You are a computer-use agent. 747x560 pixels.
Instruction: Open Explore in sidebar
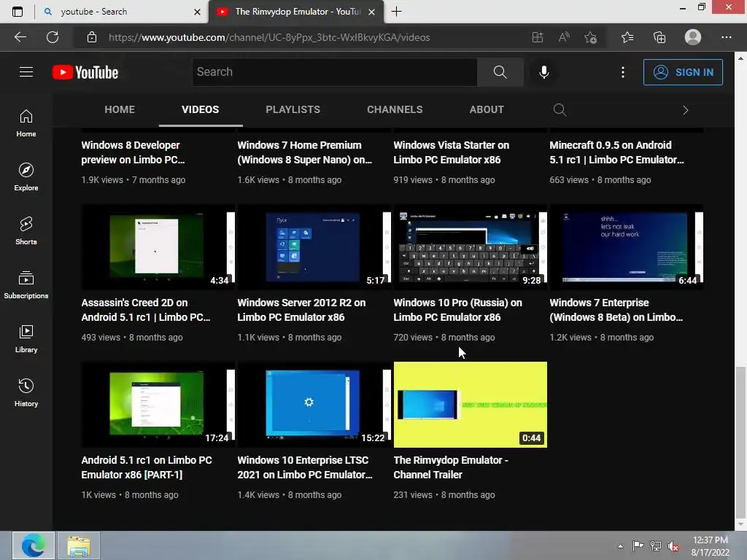point(26,177)
